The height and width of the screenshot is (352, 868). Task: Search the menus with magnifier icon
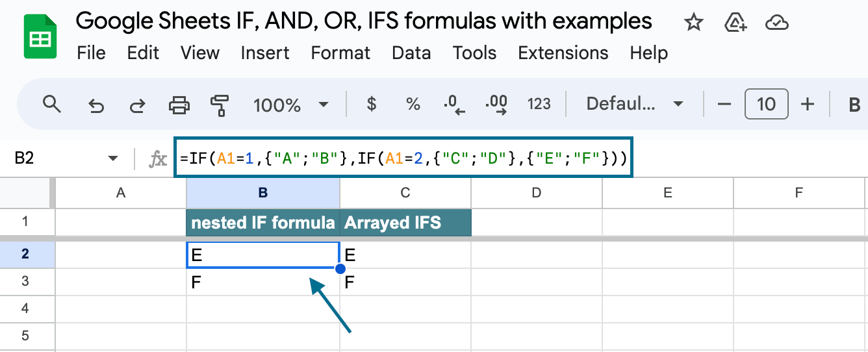pyautogui.click(x=52, y=104)
